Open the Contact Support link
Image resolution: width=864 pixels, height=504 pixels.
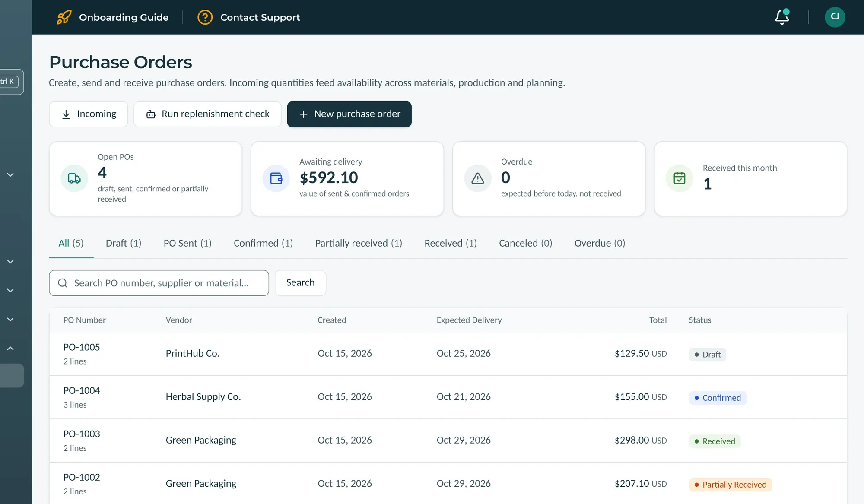[260, 17]
